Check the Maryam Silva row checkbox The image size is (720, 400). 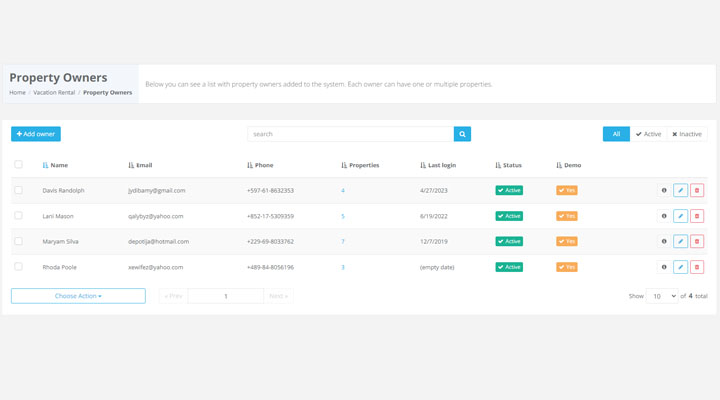coord(18,241)
